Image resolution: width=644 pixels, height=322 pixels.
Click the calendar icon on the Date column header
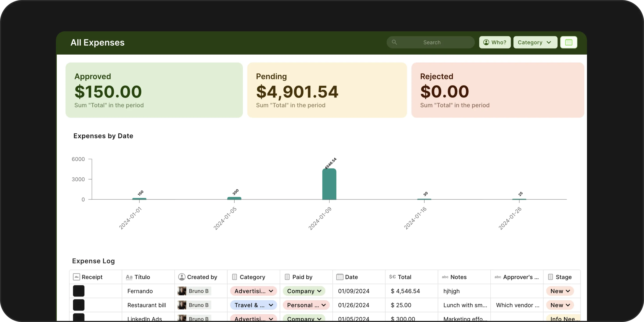[x=339, y=277]
